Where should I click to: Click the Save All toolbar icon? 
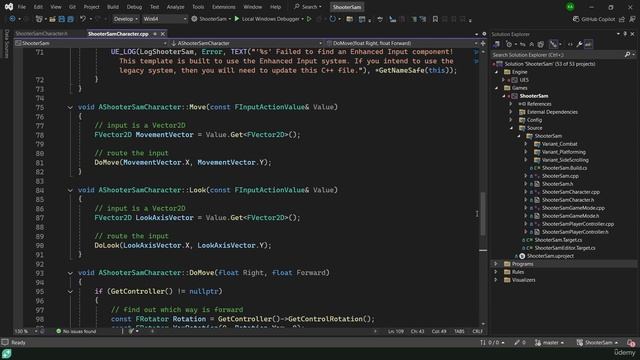70,19
